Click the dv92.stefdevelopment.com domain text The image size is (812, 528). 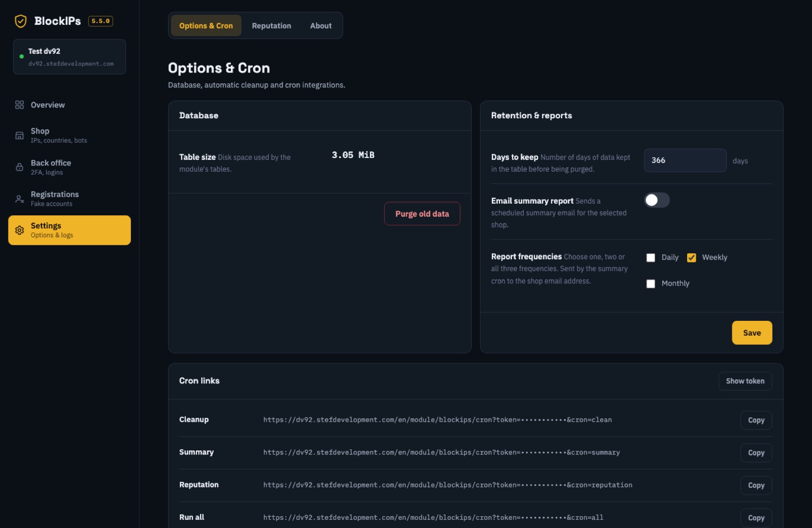click(71, 63)
